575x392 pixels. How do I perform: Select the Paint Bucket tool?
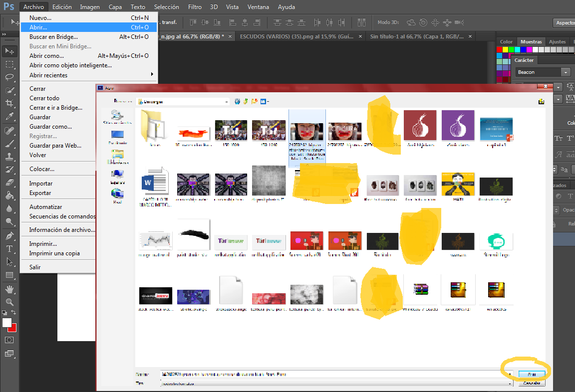[9, 196]
